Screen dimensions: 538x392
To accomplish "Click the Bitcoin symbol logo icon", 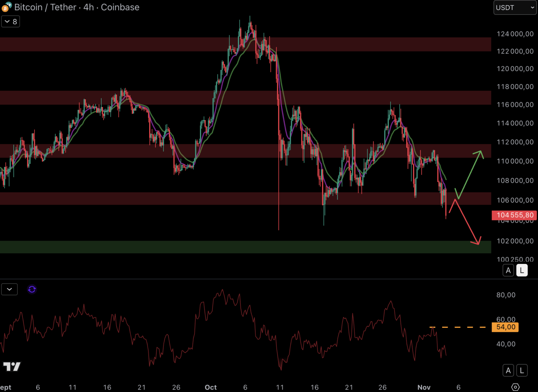I will click(x=6, y=7).
